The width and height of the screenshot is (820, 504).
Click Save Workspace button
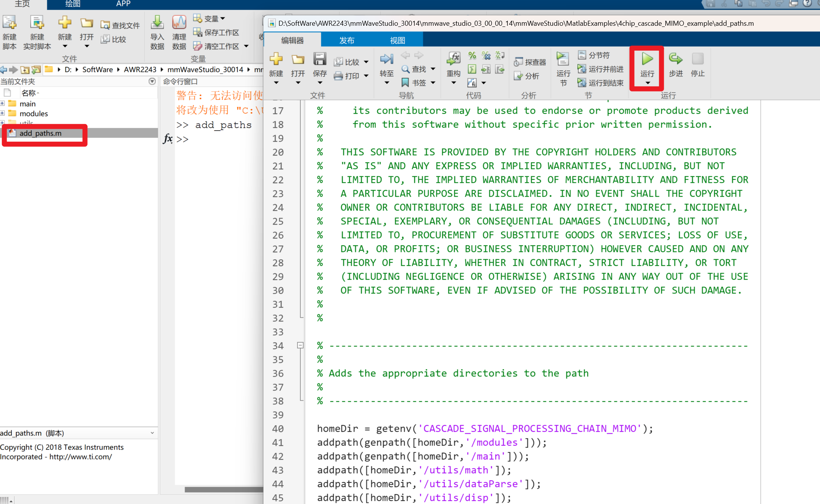pyautogui.click(x=216, y=32)
